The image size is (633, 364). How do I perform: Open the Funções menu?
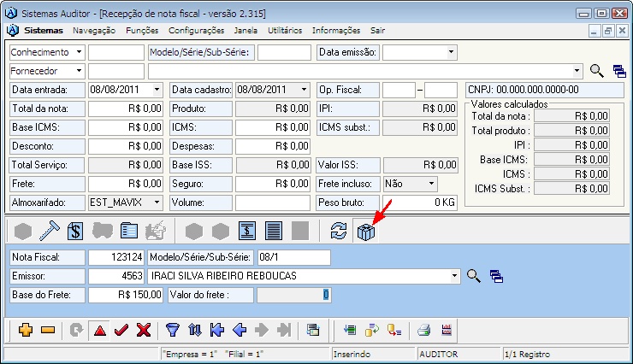point(142,30)
